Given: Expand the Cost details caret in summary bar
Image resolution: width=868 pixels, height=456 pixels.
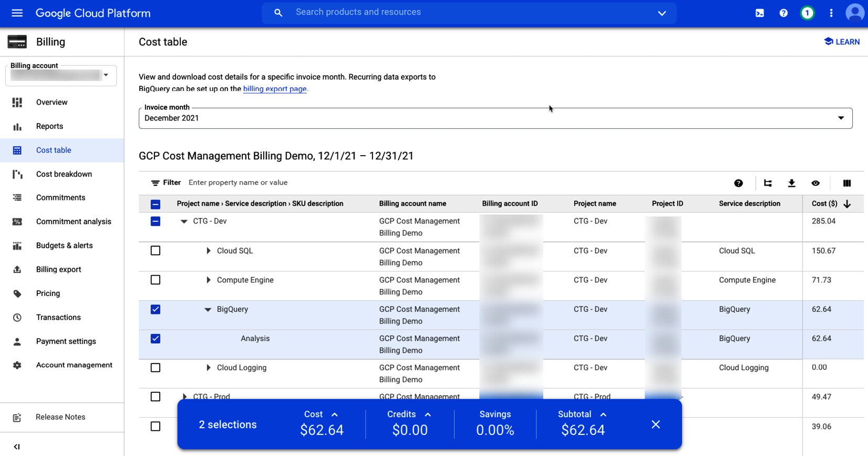Looking at the screenshot, I should point(335,414).
